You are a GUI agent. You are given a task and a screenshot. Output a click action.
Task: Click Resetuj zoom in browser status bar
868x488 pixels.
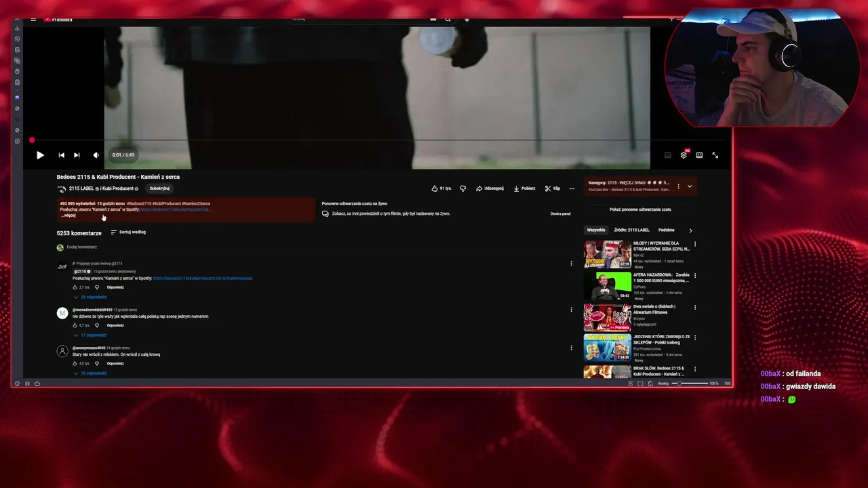pyautogui.click(x=663, y=384)
